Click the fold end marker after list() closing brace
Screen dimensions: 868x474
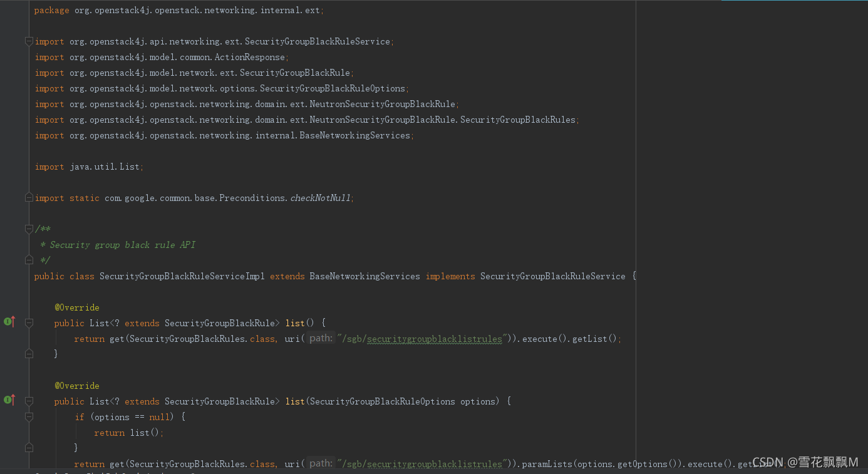pyautogui.click(x=29, y=354)
